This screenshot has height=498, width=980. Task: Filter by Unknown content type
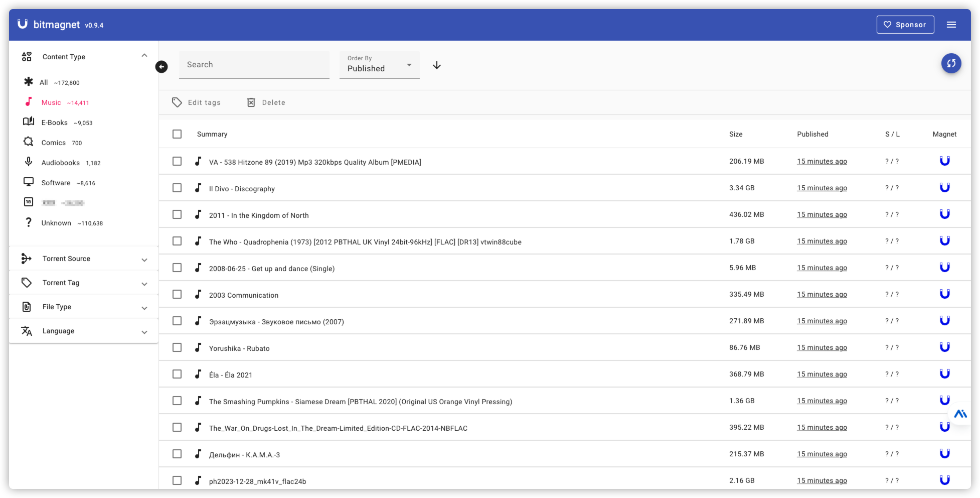pos(63,223)
